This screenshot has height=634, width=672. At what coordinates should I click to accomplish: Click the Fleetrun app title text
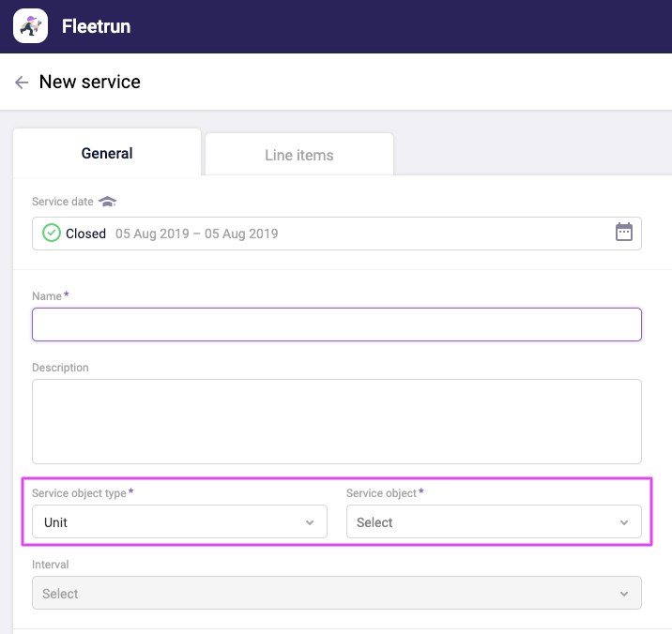(x=96, y=26)
